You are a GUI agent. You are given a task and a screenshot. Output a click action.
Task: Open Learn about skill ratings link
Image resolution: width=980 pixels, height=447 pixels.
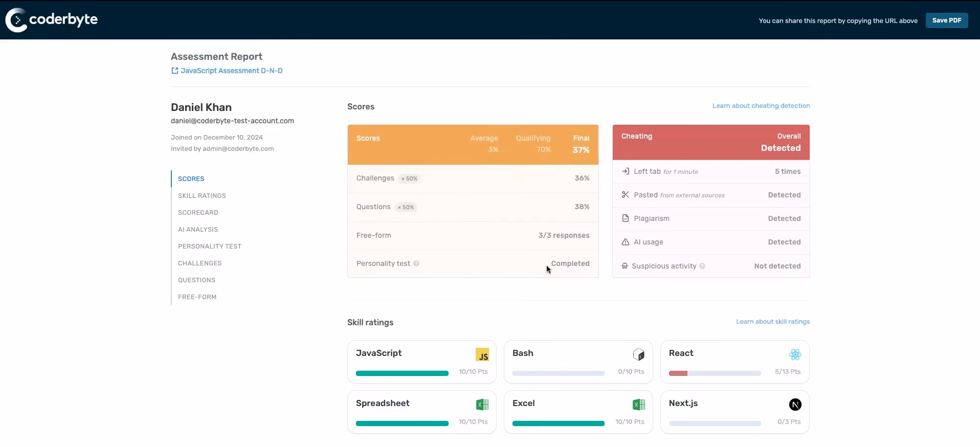click(x=773, y=322)
